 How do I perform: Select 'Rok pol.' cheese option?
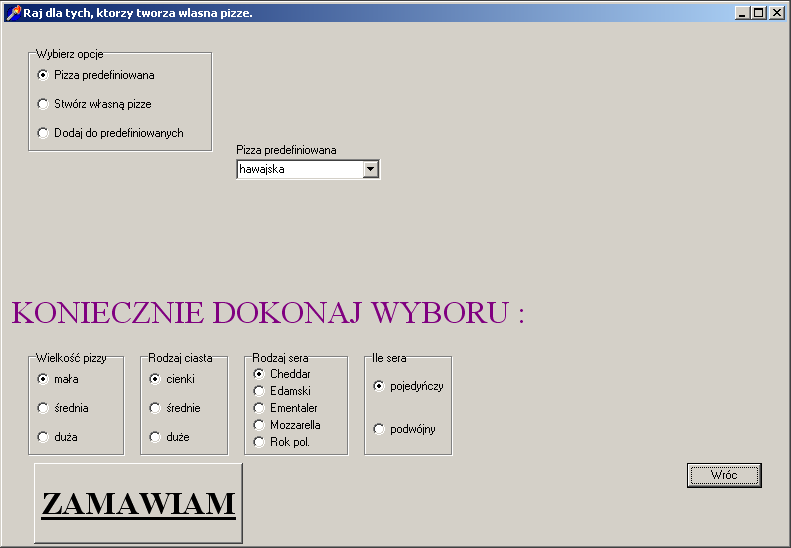point(259,442)
